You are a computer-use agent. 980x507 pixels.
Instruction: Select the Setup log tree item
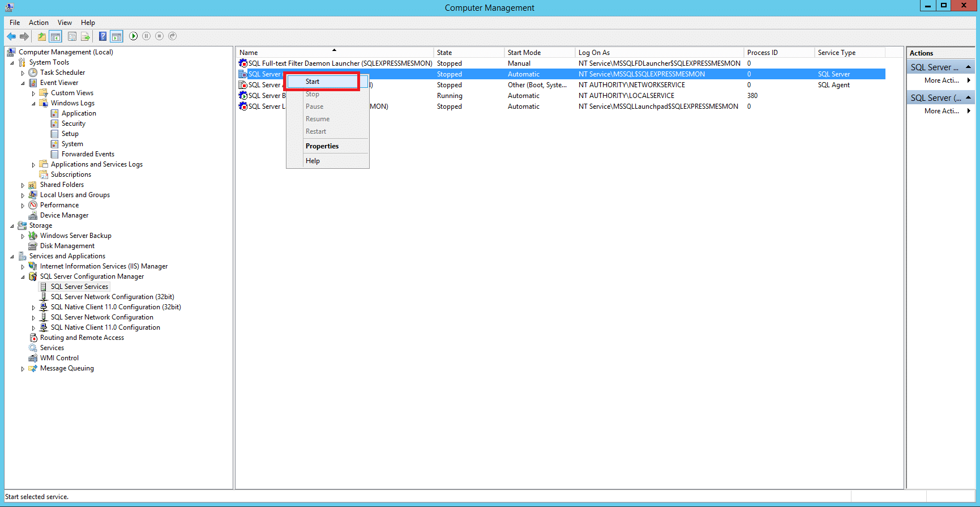[x=70, y=134]
